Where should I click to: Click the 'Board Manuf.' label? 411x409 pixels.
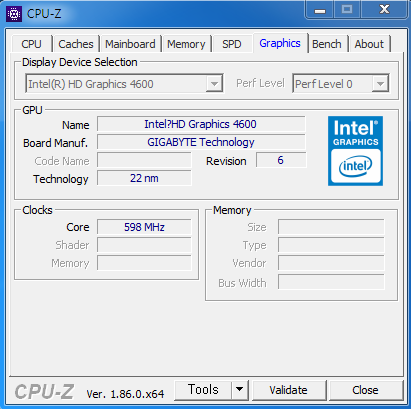pyautogui.click(x=55, y=143)
